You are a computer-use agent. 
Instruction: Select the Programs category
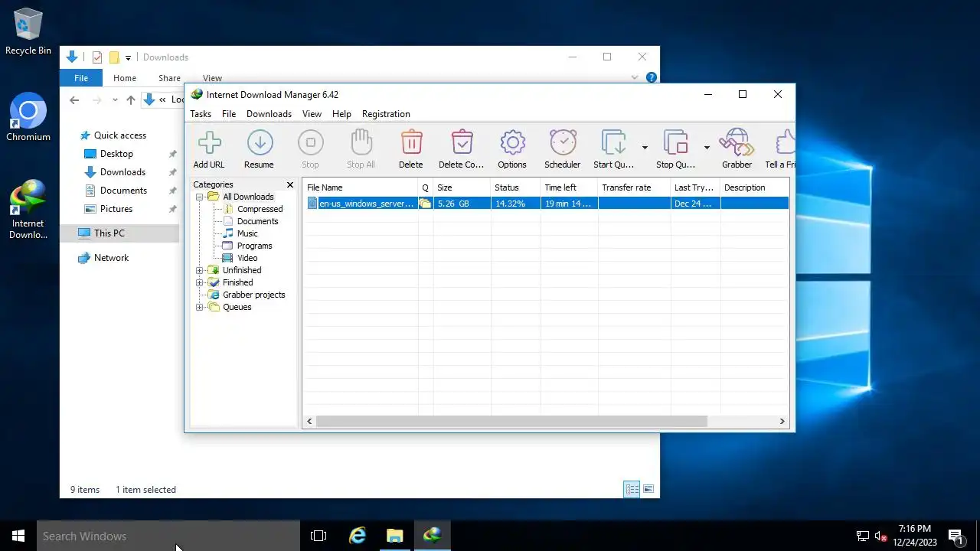coord(254,246)
